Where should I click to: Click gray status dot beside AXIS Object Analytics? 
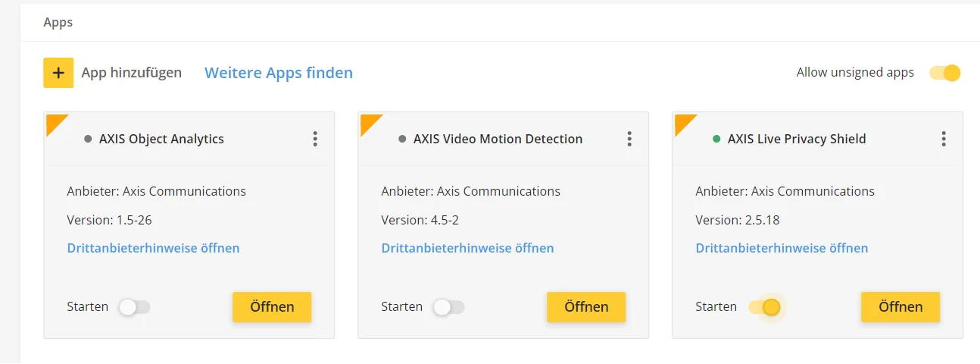[88, 139]
